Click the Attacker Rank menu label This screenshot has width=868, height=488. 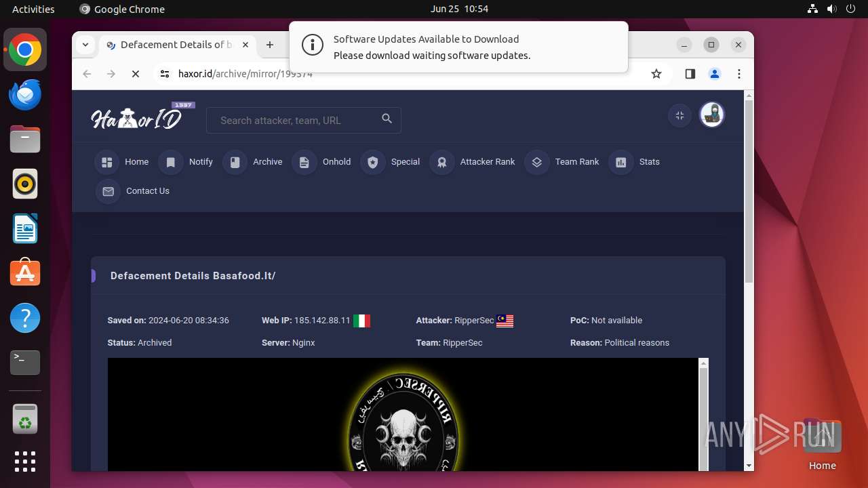[x=488, y=162]
